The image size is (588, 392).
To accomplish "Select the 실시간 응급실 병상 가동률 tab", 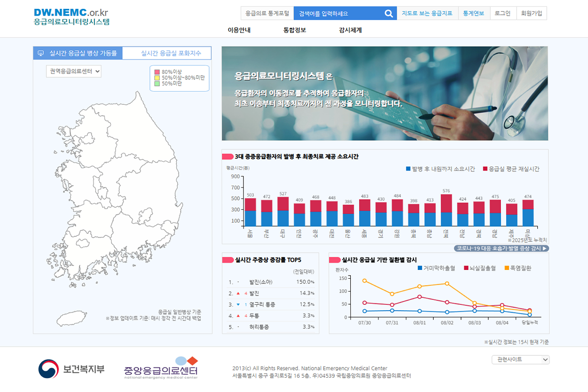I will [78, 53].
